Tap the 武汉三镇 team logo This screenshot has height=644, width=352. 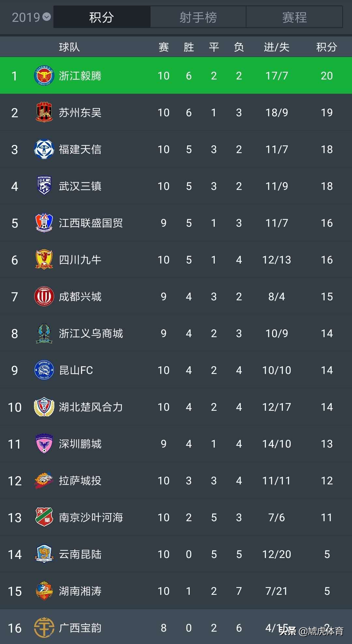point(44,186)
